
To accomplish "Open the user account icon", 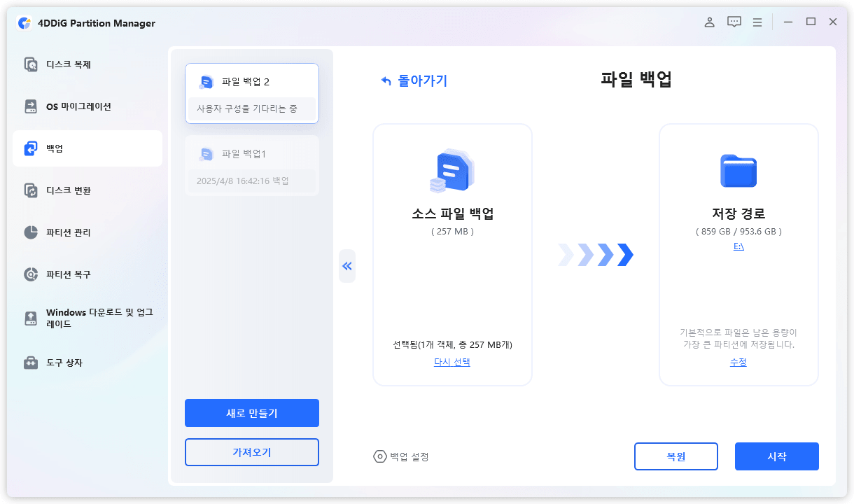I will coord(709,22).
